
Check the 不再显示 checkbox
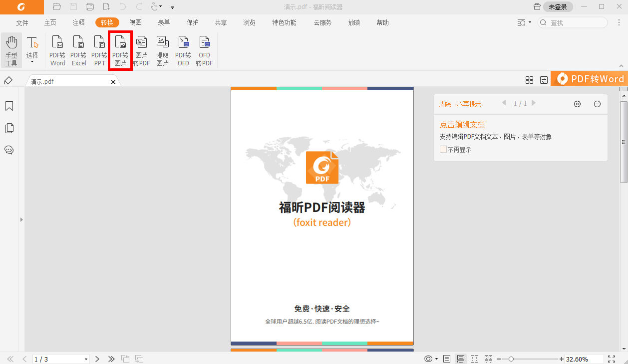(x=443, y=149)
